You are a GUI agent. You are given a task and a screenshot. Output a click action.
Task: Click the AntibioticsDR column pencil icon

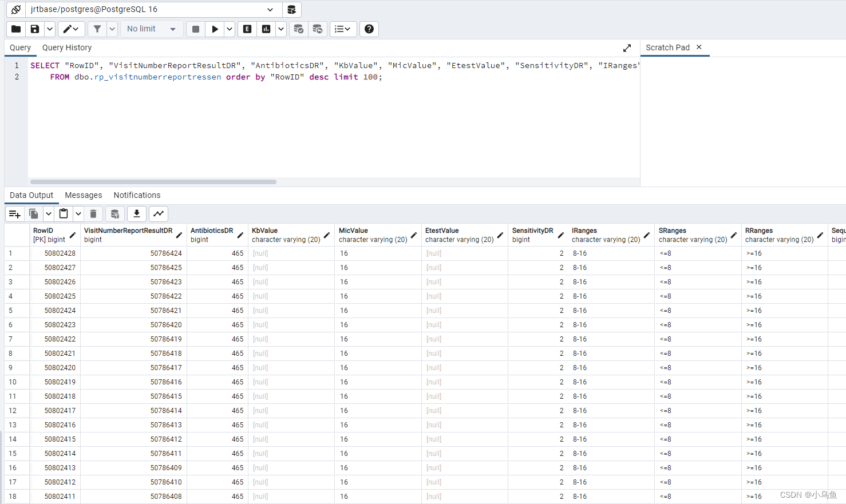click(240, 235)
